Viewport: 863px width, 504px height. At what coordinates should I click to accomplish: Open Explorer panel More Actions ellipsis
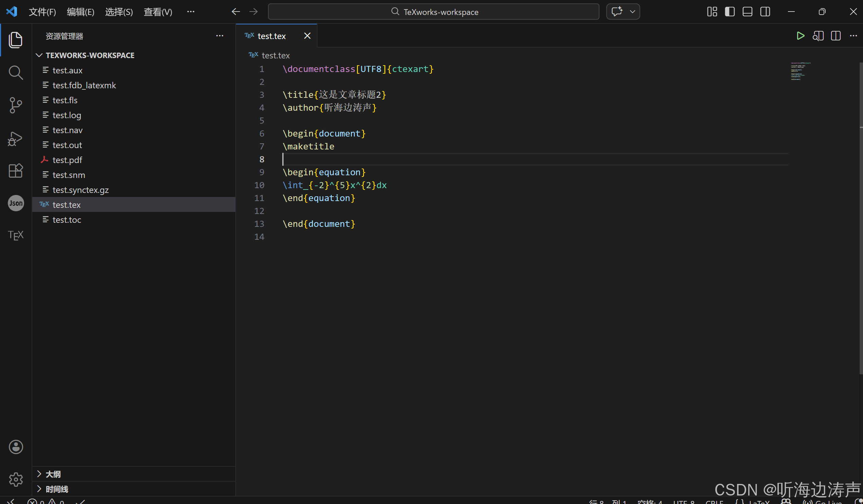coord(220,36)
